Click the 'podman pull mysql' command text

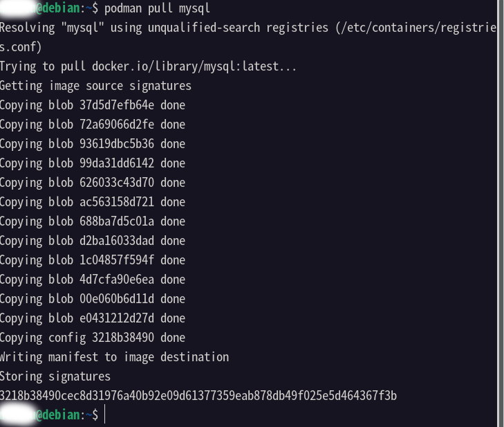157,8
